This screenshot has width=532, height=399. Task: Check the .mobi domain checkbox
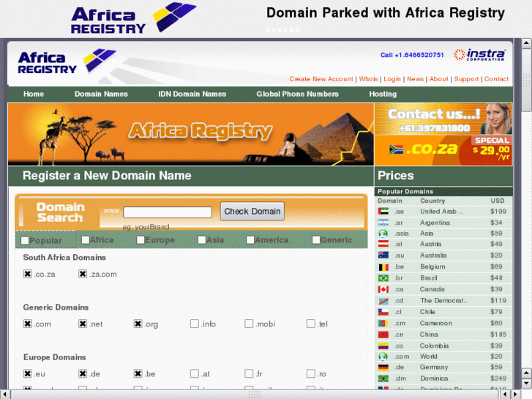[x=249, y=324]
